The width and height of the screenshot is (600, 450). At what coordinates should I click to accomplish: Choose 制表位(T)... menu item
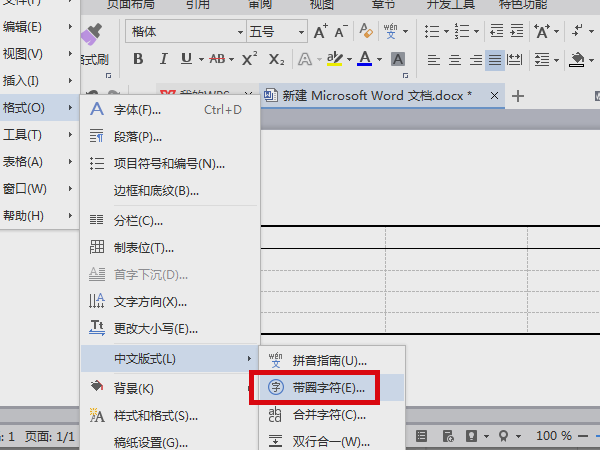(170, 248)
